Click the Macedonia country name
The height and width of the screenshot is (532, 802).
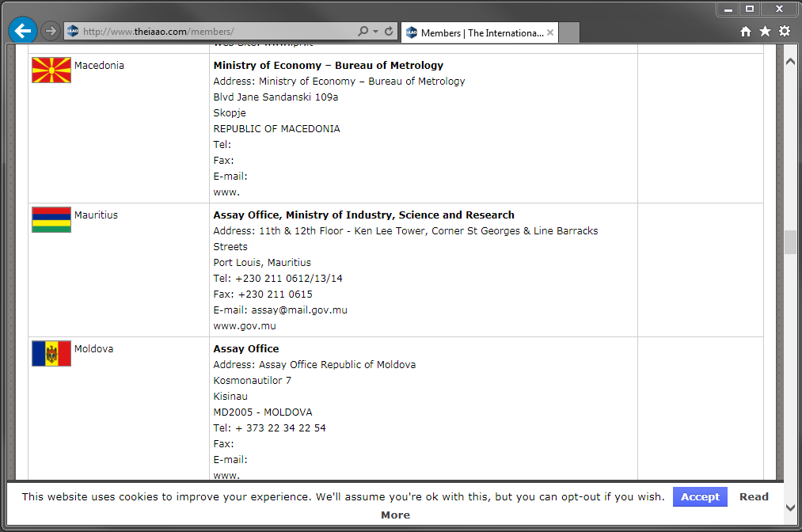[99, 66]
